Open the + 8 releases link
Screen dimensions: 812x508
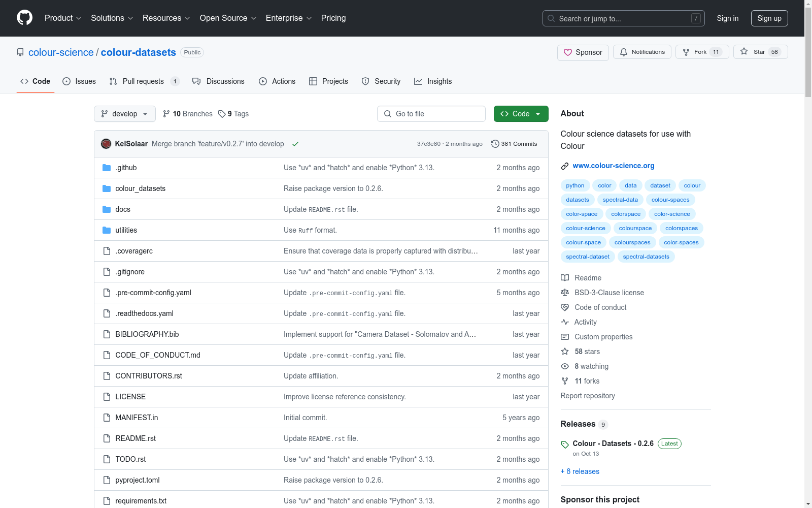point(580,471)
